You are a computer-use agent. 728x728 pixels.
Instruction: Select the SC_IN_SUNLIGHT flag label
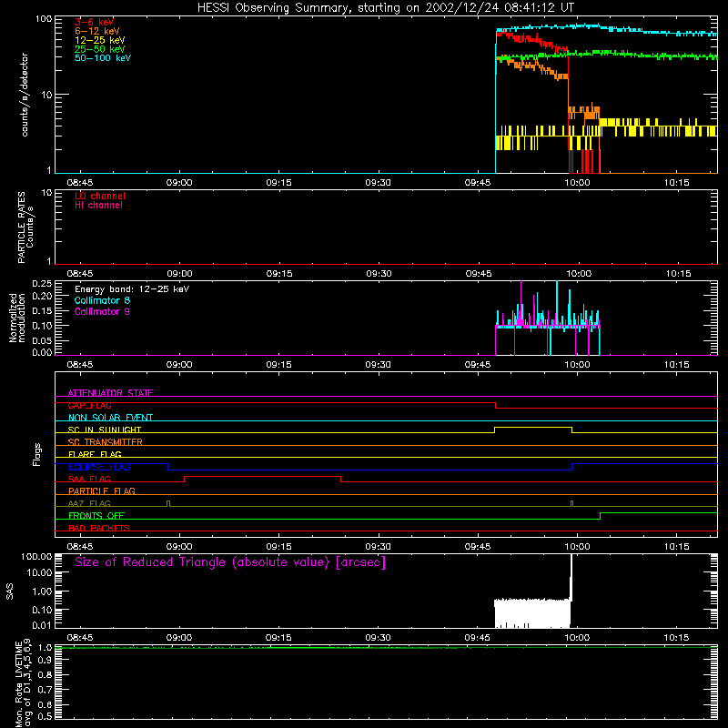pos(105,430)
